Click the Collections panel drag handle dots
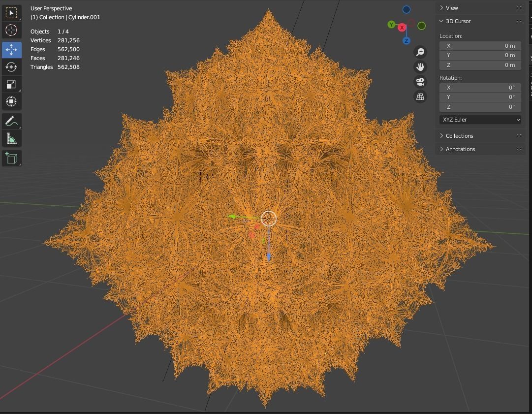This screenshot has width=532, height=414. pos(520,135)
